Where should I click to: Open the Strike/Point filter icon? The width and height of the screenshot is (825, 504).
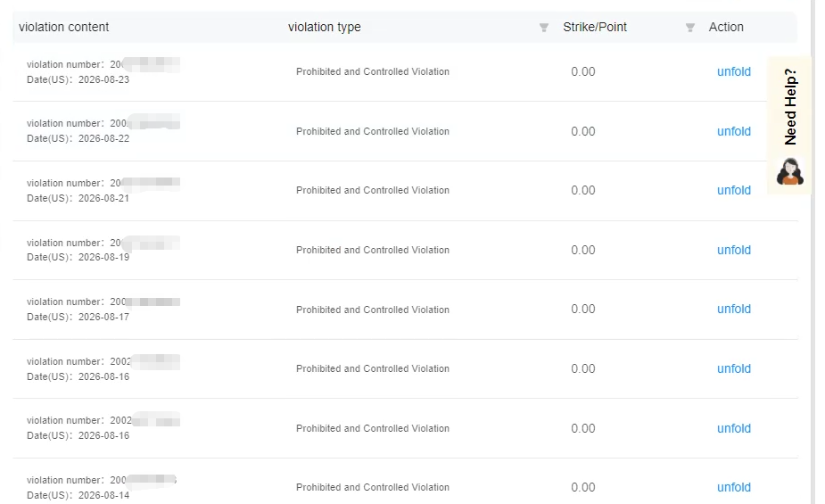[x=689, y=28]
